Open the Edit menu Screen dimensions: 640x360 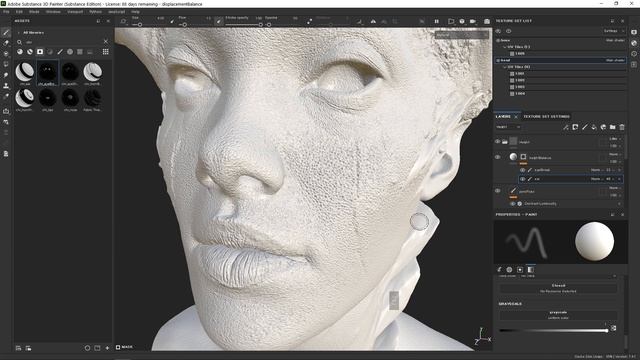click(x=19, y=12)
